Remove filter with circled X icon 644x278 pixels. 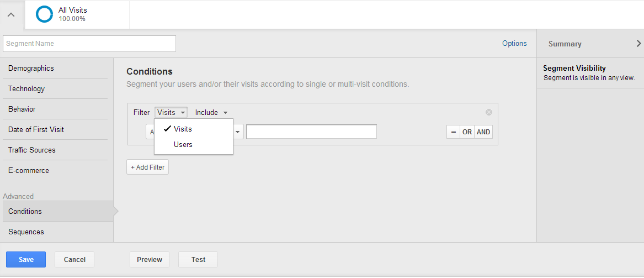(x=489, y=112)
